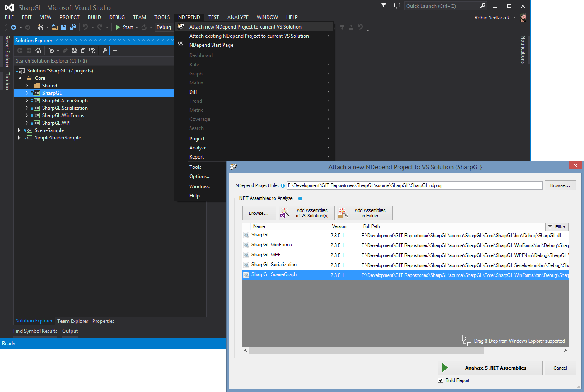Click the Home icon in Solution Explorer

point(38,51)
